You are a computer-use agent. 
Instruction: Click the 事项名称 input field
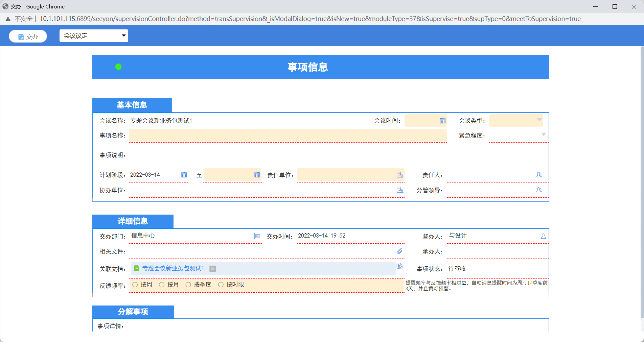(x=287, y=135)
